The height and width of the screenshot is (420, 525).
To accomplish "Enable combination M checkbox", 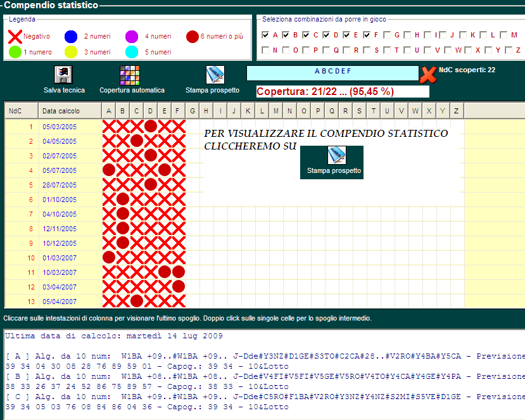I will (503, 35).
